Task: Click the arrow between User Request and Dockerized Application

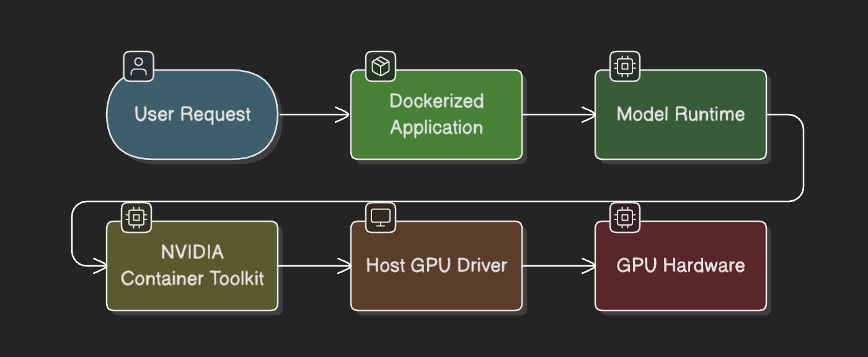Action: (x=313, y=115)
